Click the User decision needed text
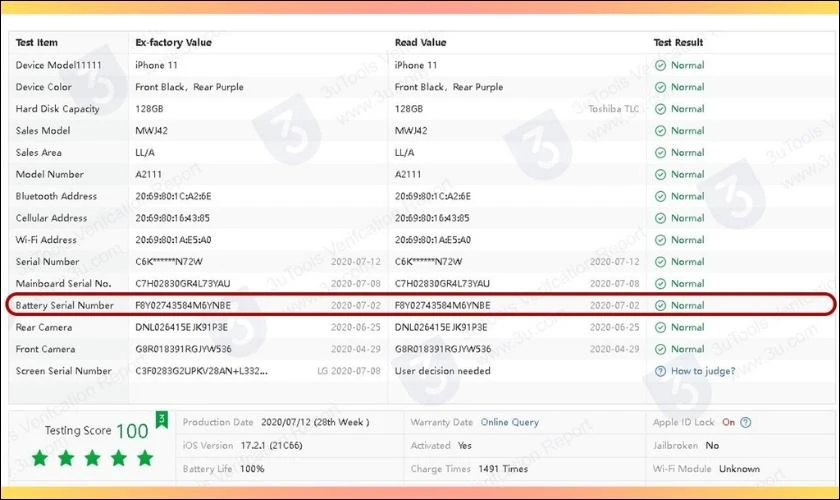Image resolution: width=840 pixels, height=500 pixels. 442,371
